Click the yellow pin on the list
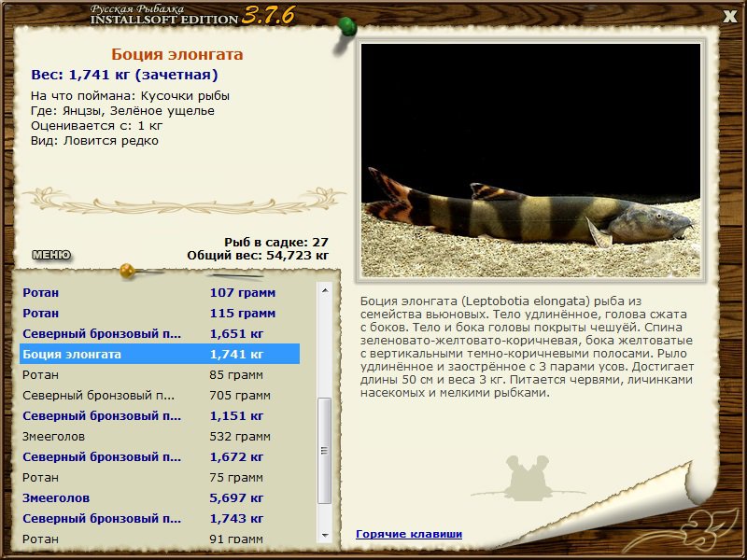The height and width of the screenshot is (560, 747). [x=128, y=271]
